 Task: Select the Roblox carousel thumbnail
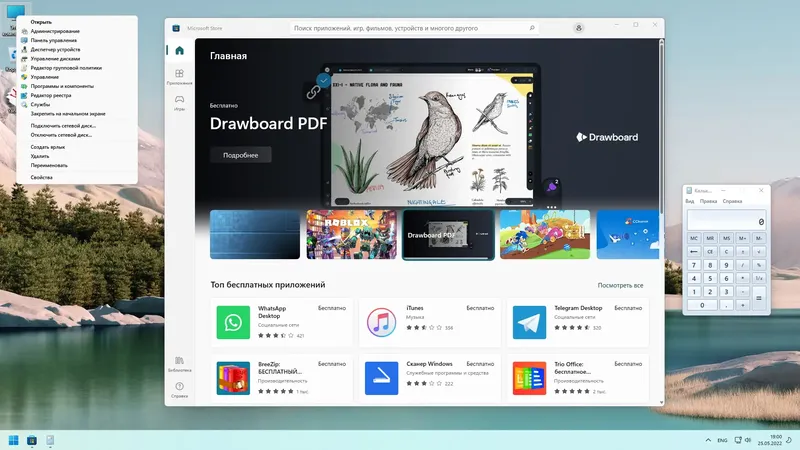click(352, 234)
